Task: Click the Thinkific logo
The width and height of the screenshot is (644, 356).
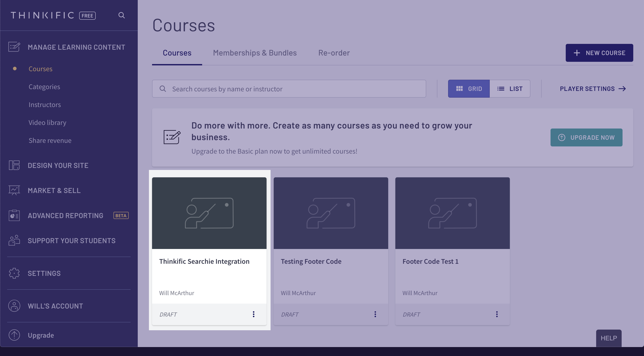Action: (x=42, y=15)
